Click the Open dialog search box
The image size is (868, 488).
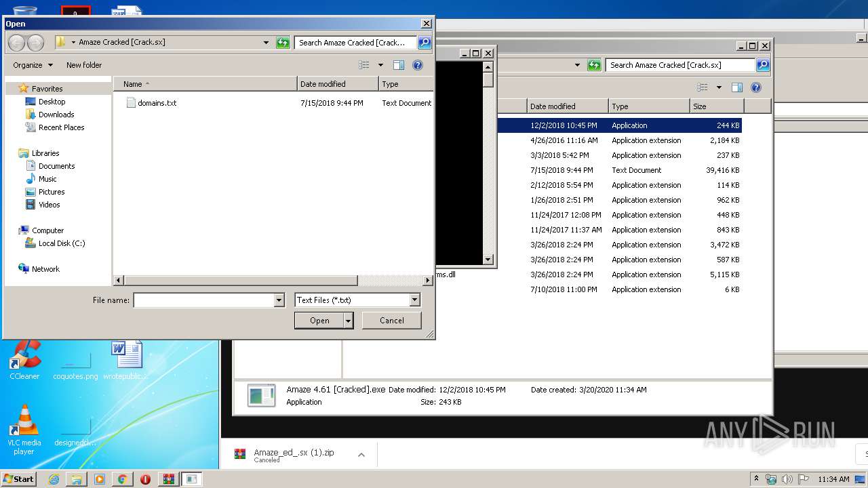point(355,43)
